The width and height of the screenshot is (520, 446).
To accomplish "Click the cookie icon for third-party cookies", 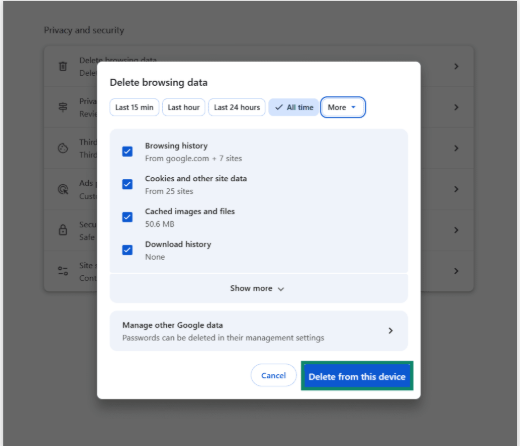I will (x=63, y=148).
